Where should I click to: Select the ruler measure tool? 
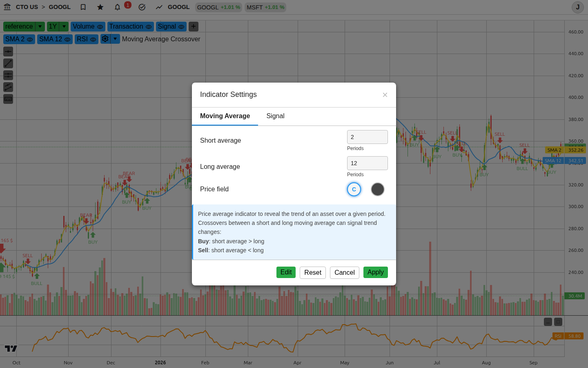point(8,99)
